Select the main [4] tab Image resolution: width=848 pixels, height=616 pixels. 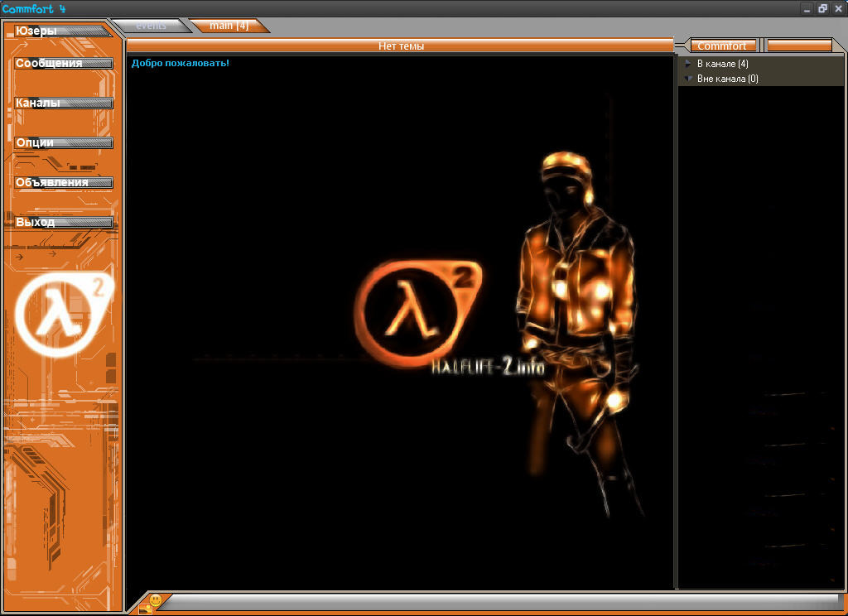coord(229,26)
